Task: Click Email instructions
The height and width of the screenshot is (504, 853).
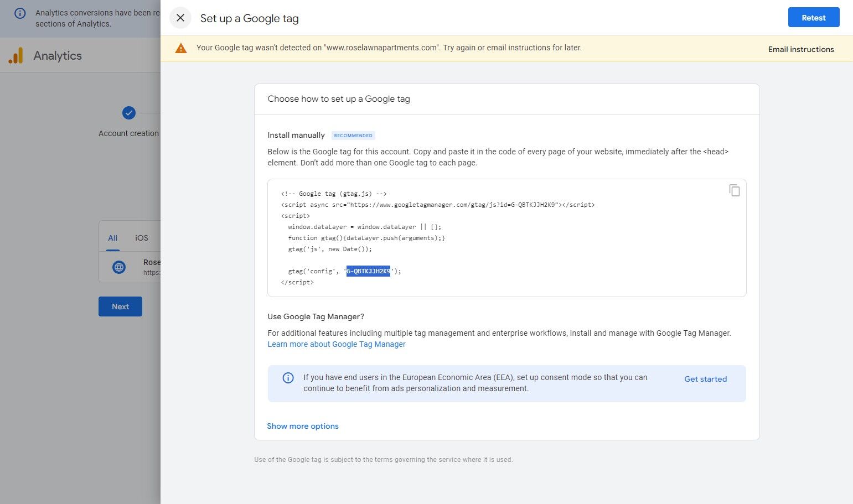Action: point(800,49)
